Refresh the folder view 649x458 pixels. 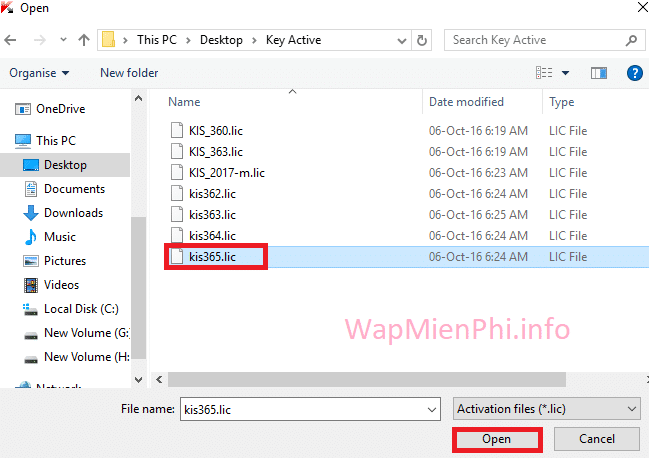click(422, 40)
